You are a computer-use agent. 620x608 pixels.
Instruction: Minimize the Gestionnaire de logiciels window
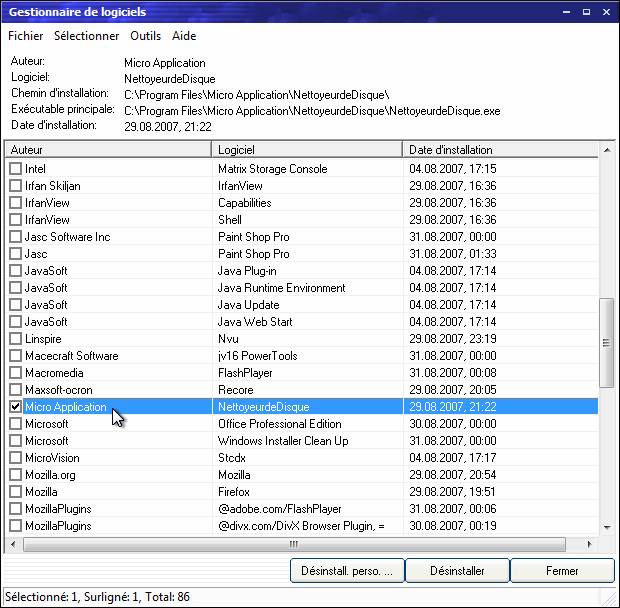tap(566, 12)
